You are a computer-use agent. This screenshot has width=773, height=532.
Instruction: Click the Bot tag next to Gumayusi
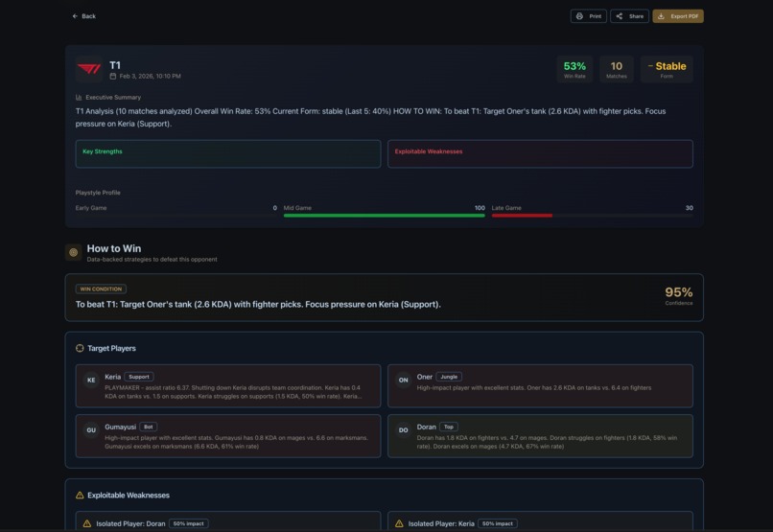tap(149, 428)
